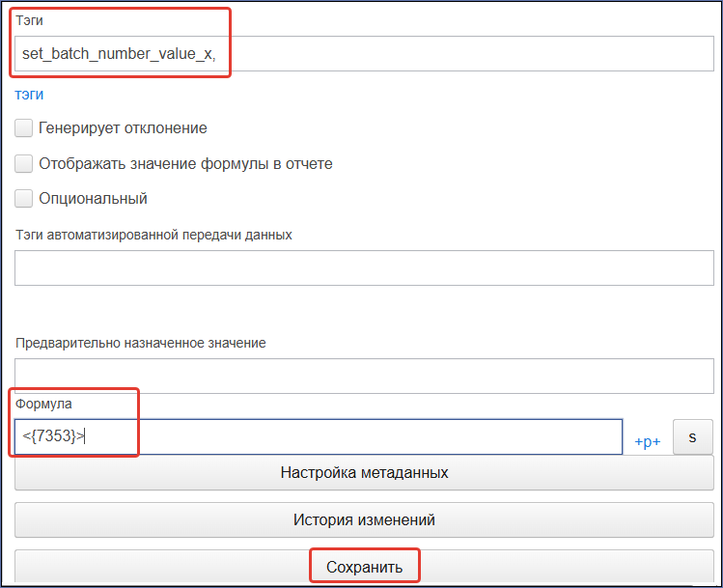Click the Предварительно назначенное значение label
The height and width of the screenshot is (588, 723).
pyautogui.click(x=141, y=343)
